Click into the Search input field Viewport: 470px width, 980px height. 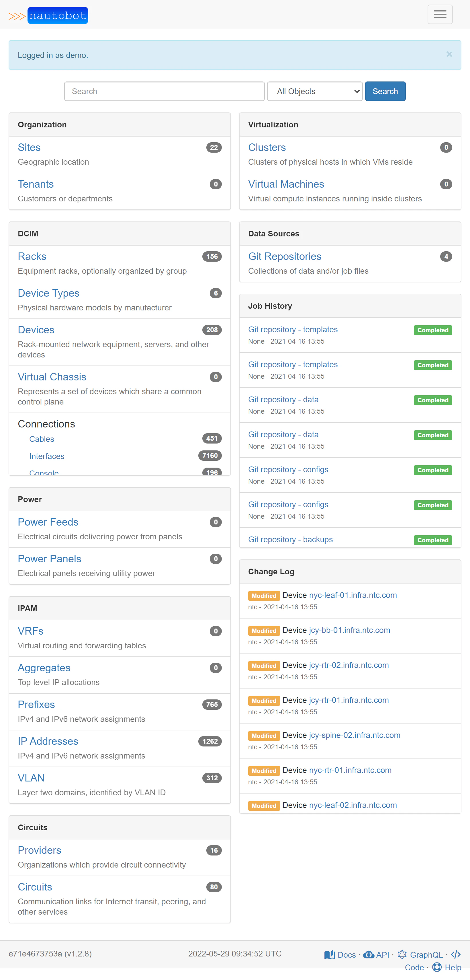coord(164,91)
